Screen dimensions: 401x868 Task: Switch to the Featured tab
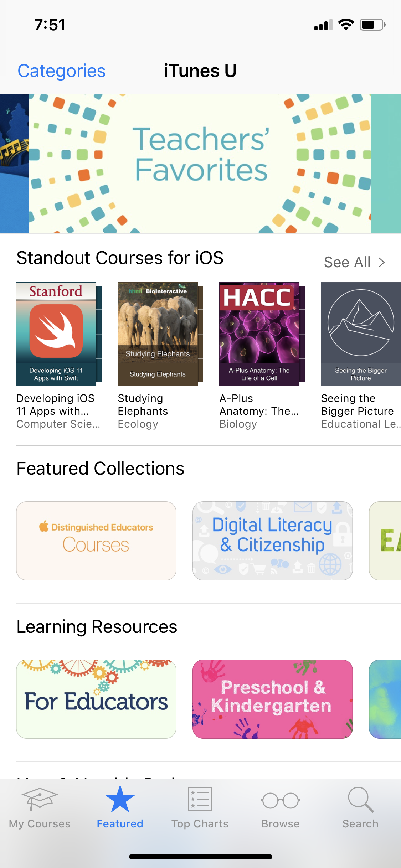[119, 812]
